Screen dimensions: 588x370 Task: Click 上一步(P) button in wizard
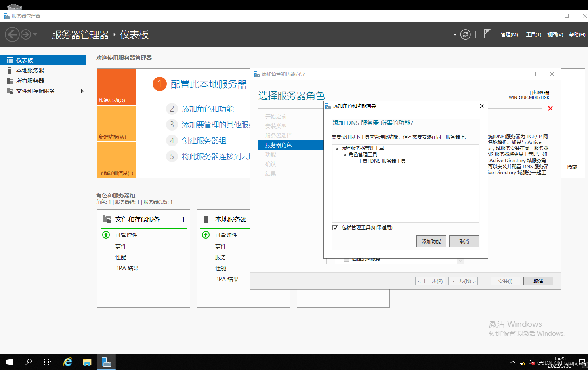pos(430,281)
